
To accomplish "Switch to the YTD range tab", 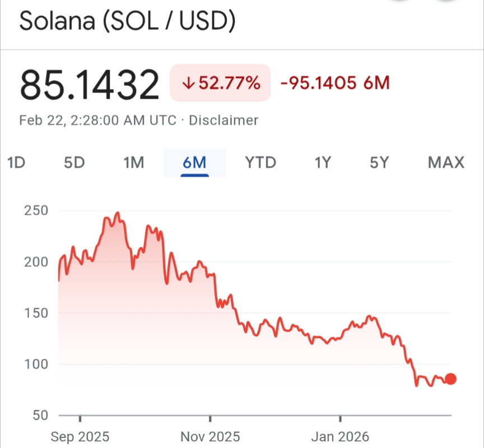I will pos(260,163).
